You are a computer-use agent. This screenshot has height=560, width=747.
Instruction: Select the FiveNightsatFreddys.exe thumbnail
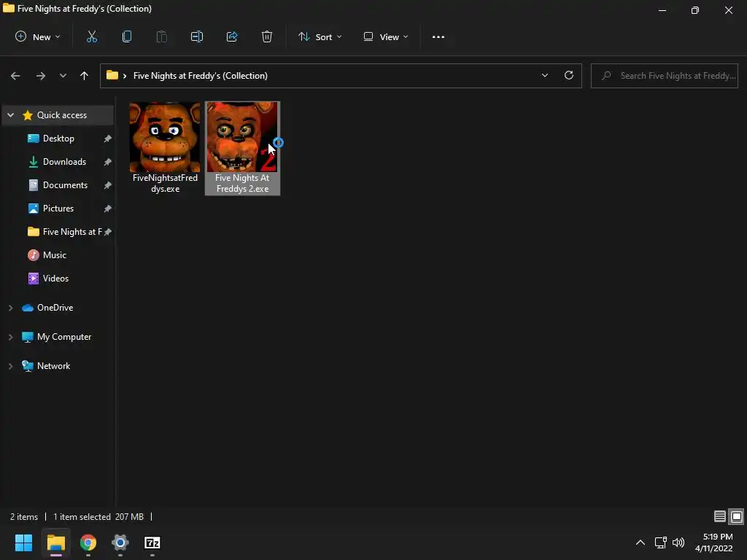(x=165, y=137)
